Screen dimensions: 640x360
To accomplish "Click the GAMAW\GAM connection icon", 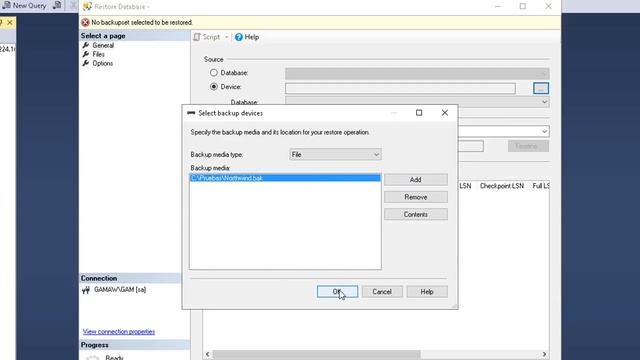I will (x=86, y=290).
